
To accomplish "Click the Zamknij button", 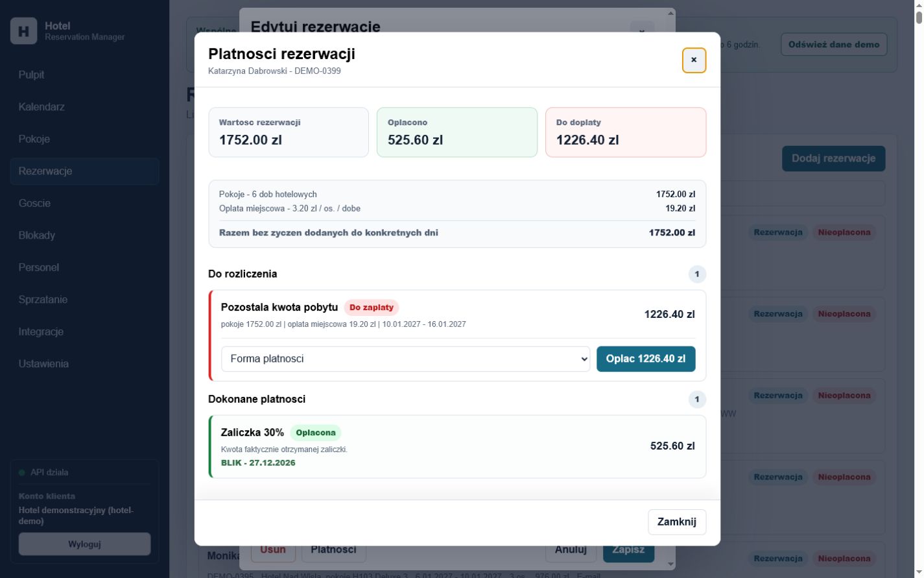I will 677,522.
